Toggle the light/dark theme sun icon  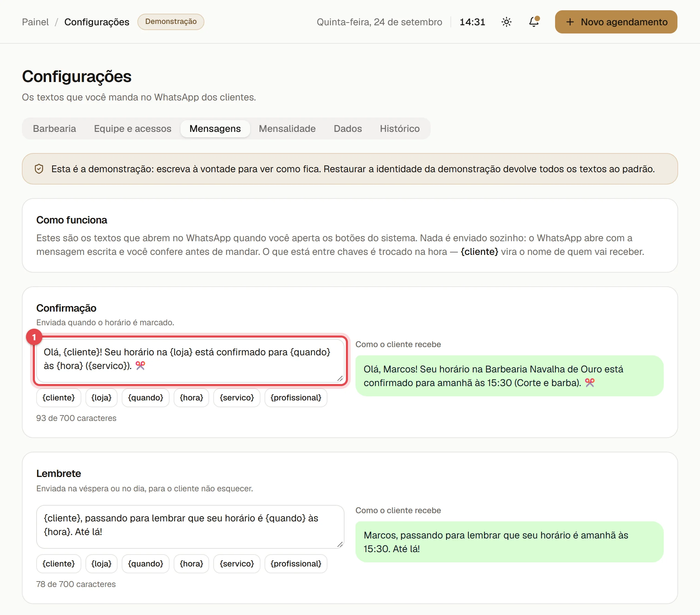point(506,22)
